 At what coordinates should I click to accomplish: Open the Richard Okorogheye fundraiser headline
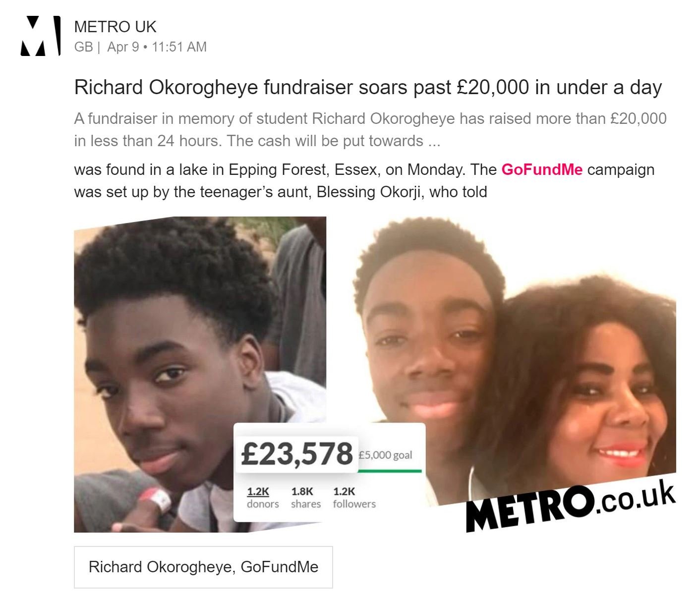pos(368,87)
